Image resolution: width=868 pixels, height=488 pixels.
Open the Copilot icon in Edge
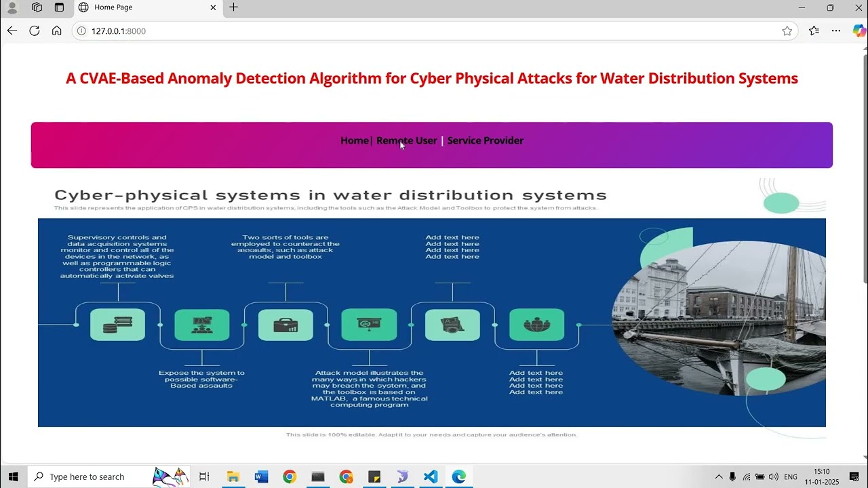(859, 30)
